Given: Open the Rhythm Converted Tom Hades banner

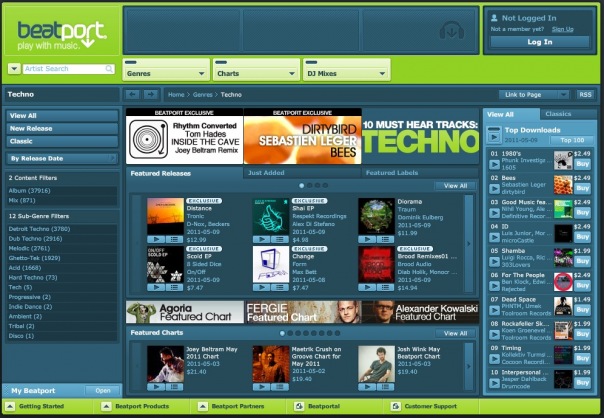Looking at the screenshot, I should coord(185,136).
